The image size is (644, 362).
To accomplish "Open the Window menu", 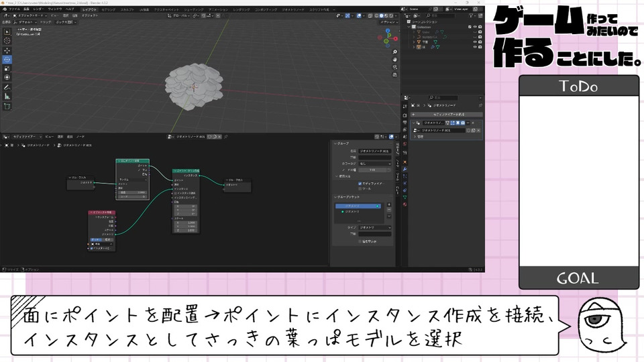I will (x=54, y=9).
